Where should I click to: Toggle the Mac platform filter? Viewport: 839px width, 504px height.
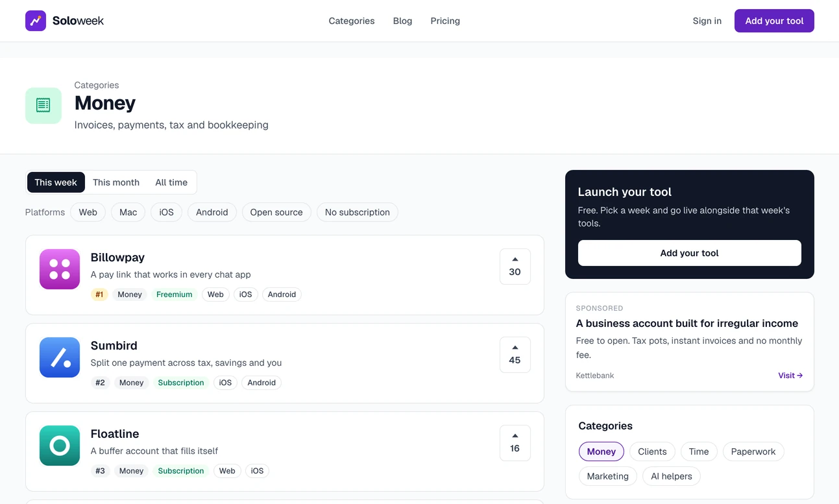128,212
